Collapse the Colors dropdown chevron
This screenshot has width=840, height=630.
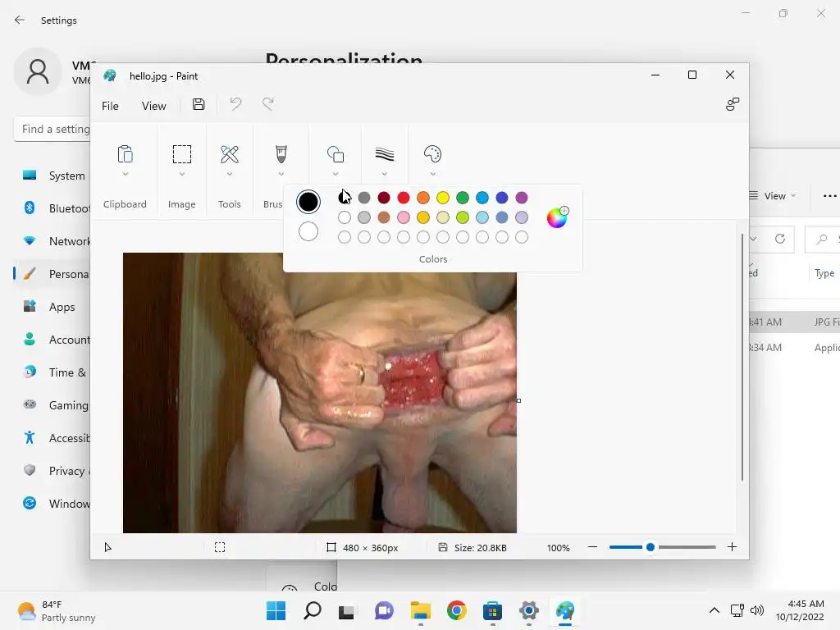[433, 174]
